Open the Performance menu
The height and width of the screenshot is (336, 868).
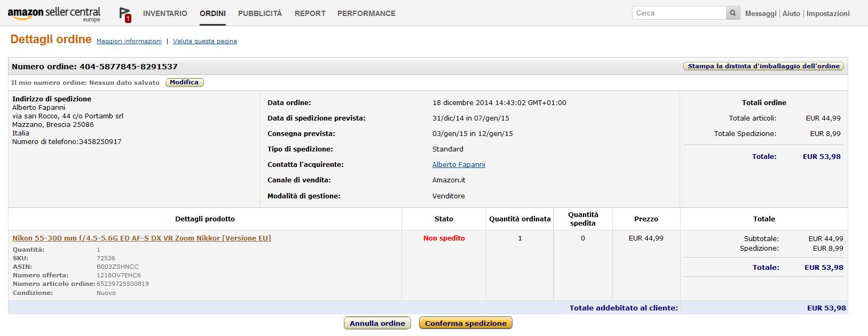366,13
